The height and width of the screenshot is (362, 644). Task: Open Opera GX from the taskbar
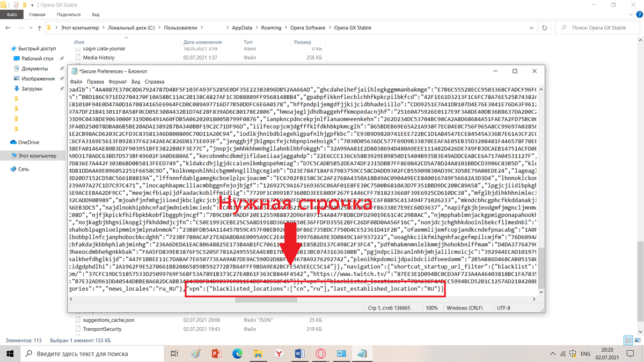[x=320, y=353]
